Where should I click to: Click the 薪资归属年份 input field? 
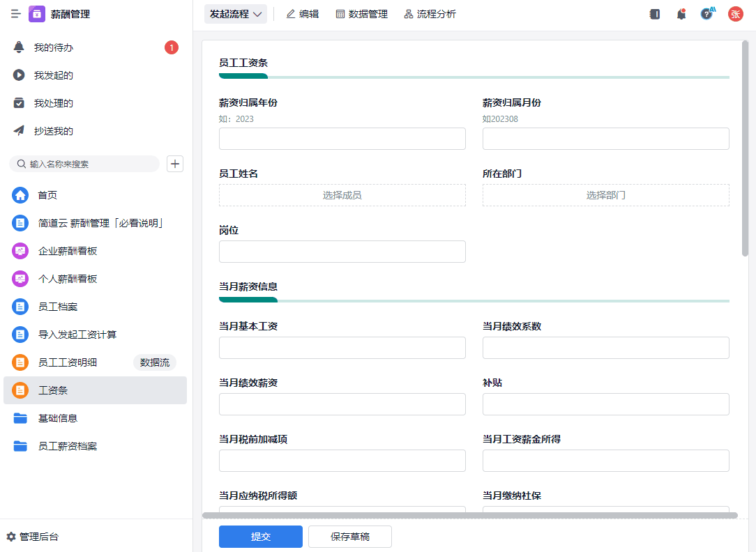click(342, 139)
